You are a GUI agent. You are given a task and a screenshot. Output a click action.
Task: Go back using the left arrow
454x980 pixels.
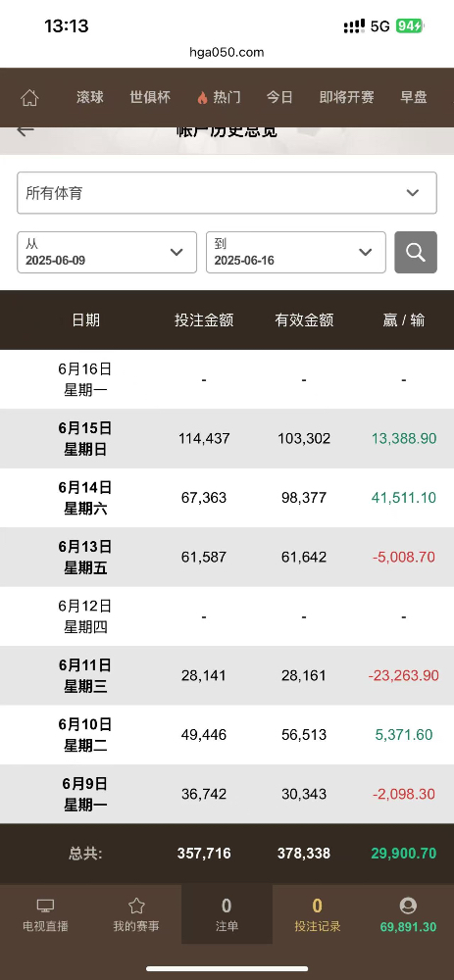coord(25,130)
